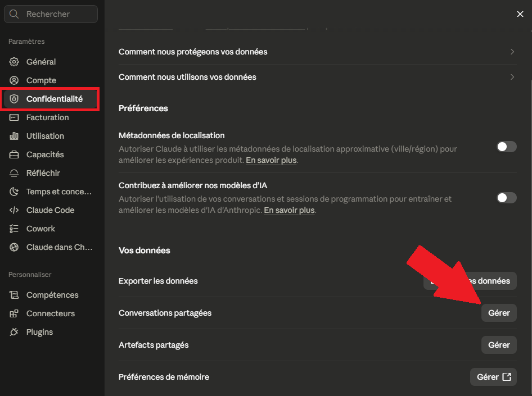Click the Capacités toolbox icon

(x=14, y=154)
